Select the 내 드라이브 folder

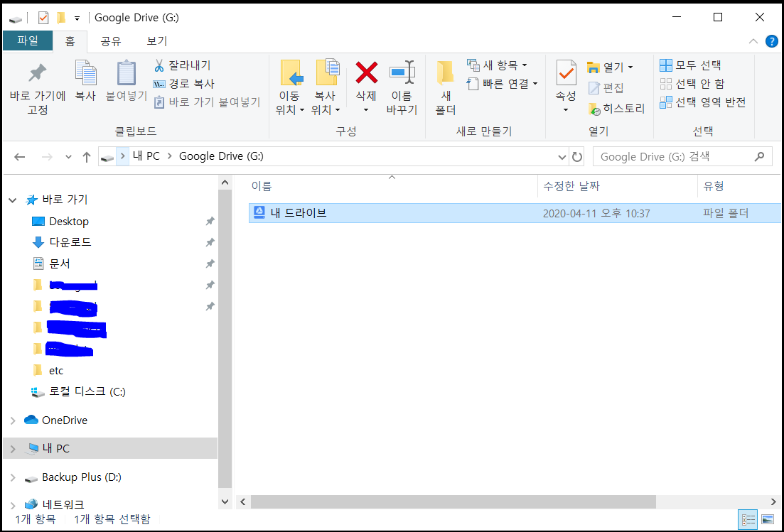pyautogui.click(x=515, y=213)
